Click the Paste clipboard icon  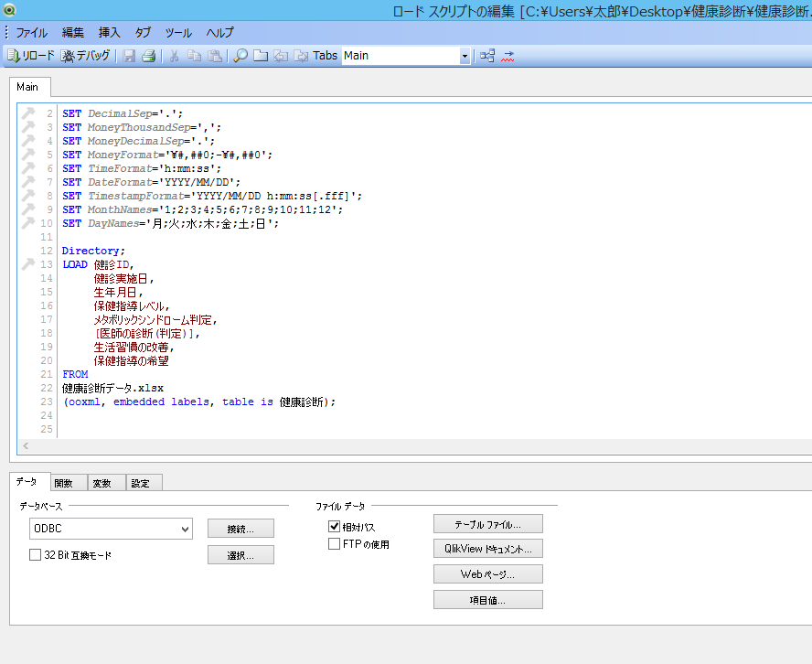pyautogui.click(x=214, y=56)
